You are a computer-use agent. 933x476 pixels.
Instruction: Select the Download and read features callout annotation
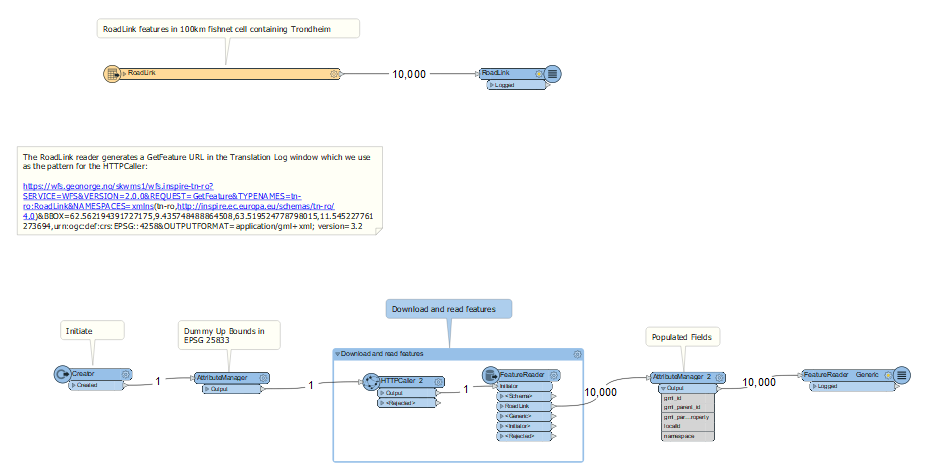pyautogui.click(x=449, y=309)
